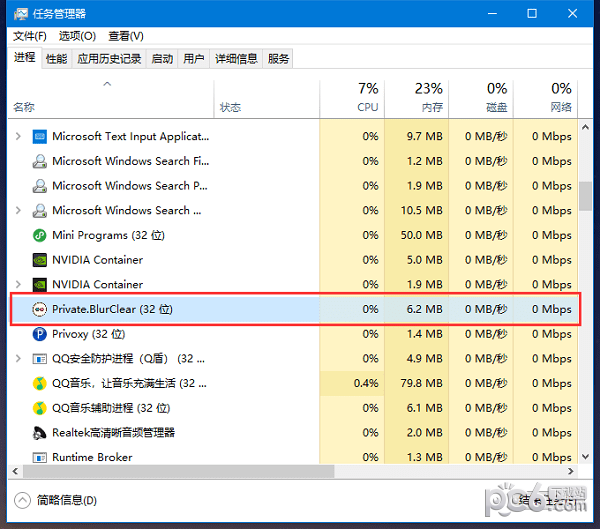
Task: Switch to the 应用历史记录 tab
Action: 109,59
